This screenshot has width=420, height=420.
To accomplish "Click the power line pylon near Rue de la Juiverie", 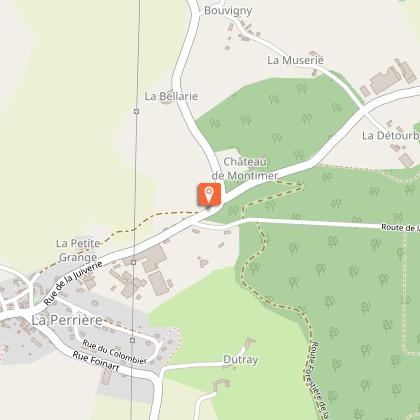I will pyautogui.click(x=134, y=263).
